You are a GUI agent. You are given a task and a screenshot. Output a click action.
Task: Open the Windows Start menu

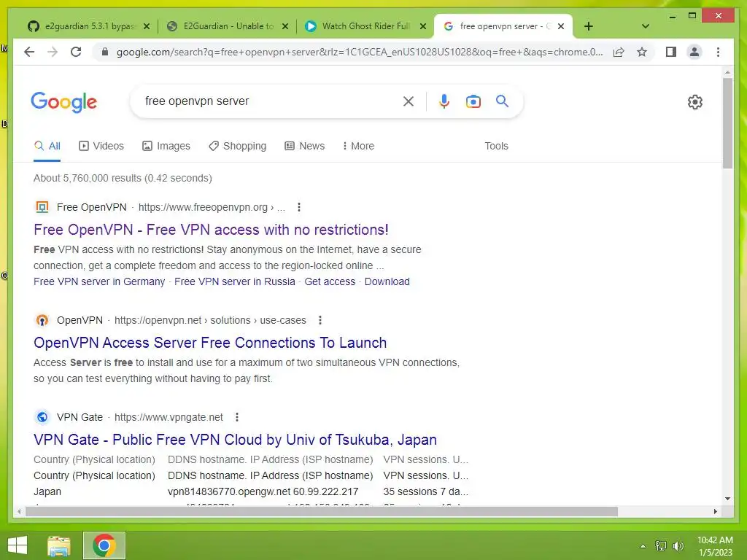tap(18, 545)
